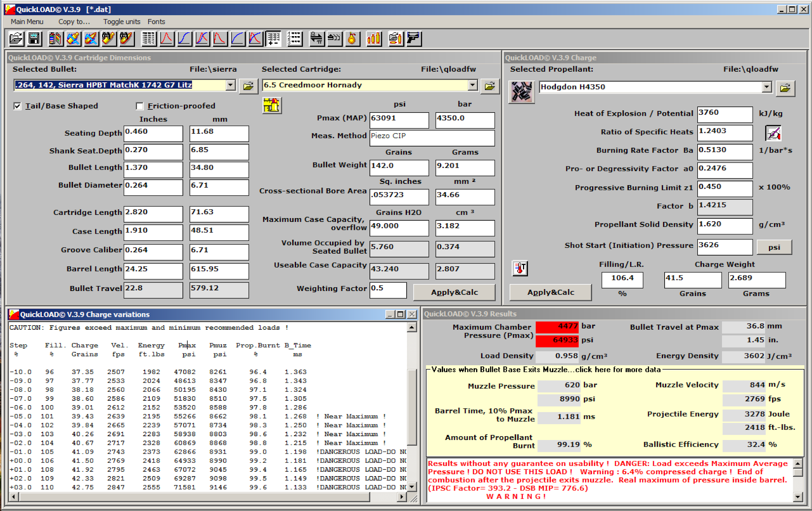Click the numbered list toolbar icon

[294, 38]
